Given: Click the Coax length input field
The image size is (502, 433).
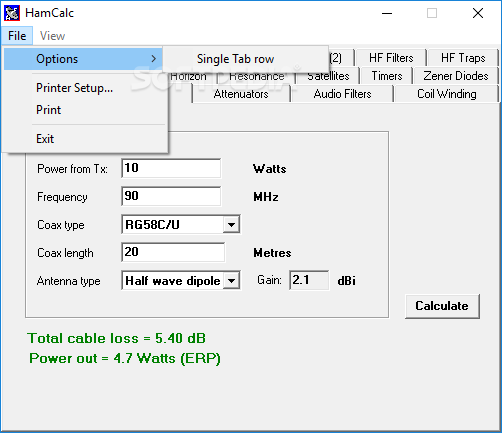Looking at the screenshot, I should (x=173, y=252).
